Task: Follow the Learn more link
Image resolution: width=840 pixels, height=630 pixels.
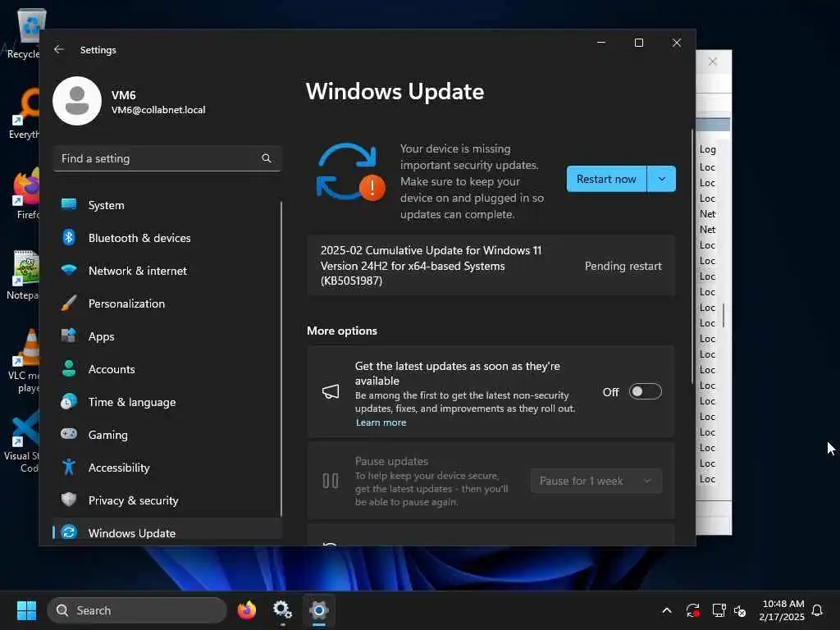Action: (381, 422)
